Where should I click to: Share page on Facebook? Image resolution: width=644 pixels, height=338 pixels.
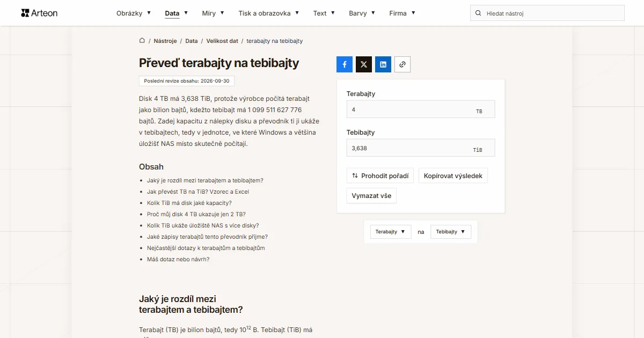[345, 64]
